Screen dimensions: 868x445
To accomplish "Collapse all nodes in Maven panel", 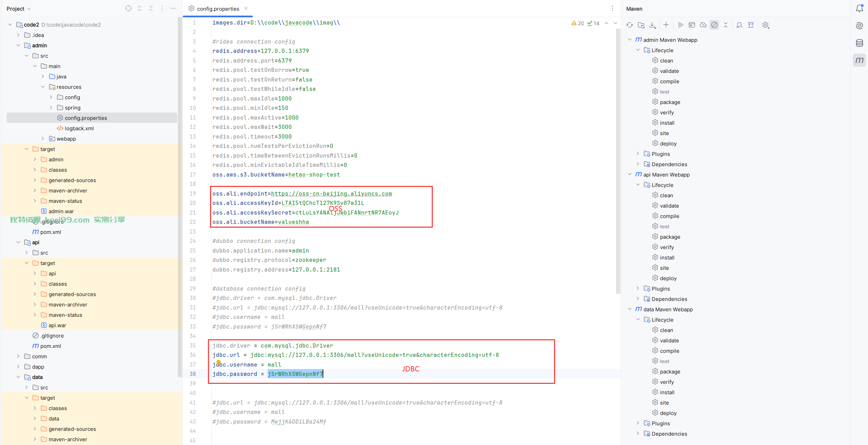I will [x=726, y=25].
